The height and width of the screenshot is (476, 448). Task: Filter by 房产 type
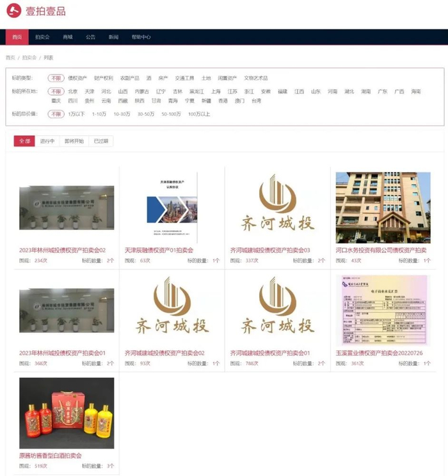point(163,78)
